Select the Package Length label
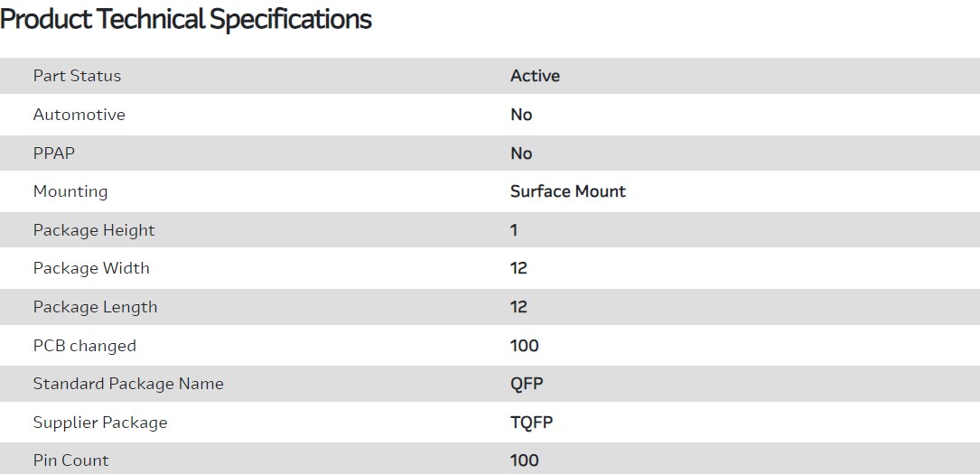Screen dimensions: 980x474 (95, 307)
